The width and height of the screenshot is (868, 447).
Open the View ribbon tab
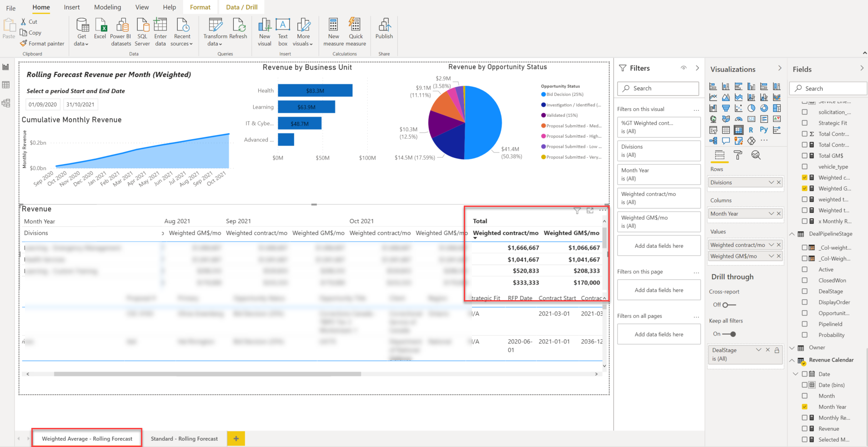pos(142,7)
